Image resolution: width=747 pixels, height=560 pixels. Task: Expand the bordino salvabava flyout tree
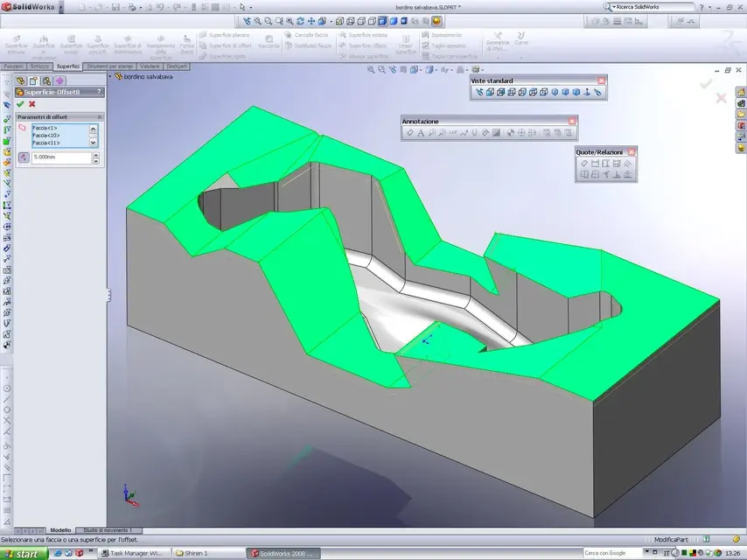(111, 76)
